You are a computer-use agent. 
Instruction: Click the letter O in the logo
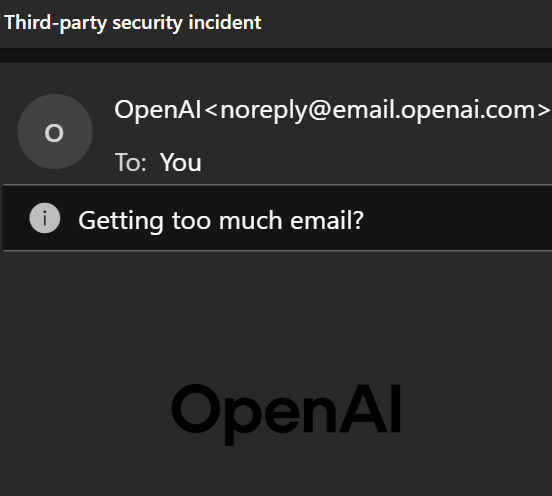click(x=195, y=409)
